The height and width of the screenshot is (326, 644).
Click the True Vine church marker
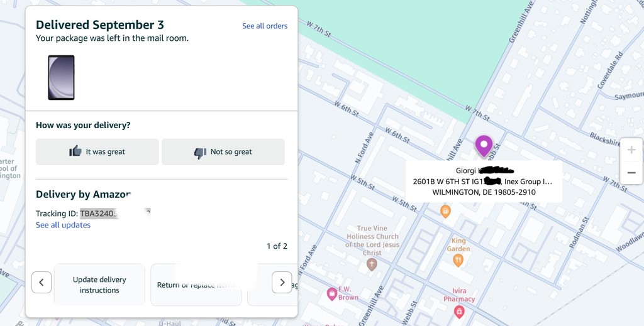pyautogui.click(x=372, y=264)
